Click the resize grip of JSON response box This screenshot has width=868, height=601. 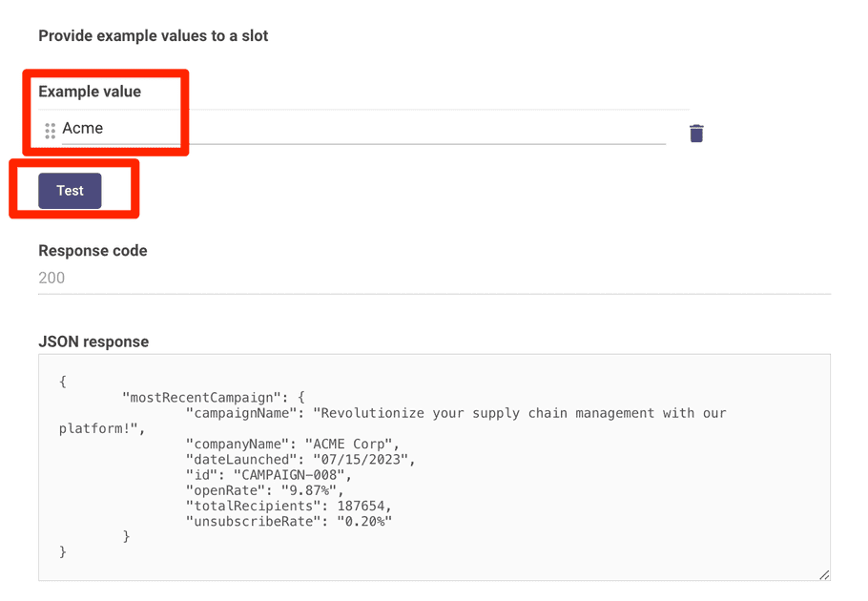824,574
